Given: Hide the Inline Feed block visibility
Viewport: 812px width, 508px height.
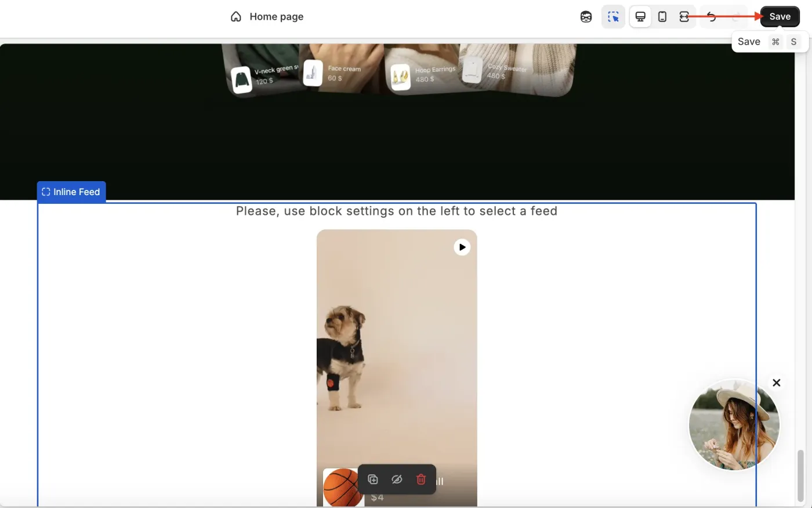Looking at the screenshot, I should tap(397, 479).
